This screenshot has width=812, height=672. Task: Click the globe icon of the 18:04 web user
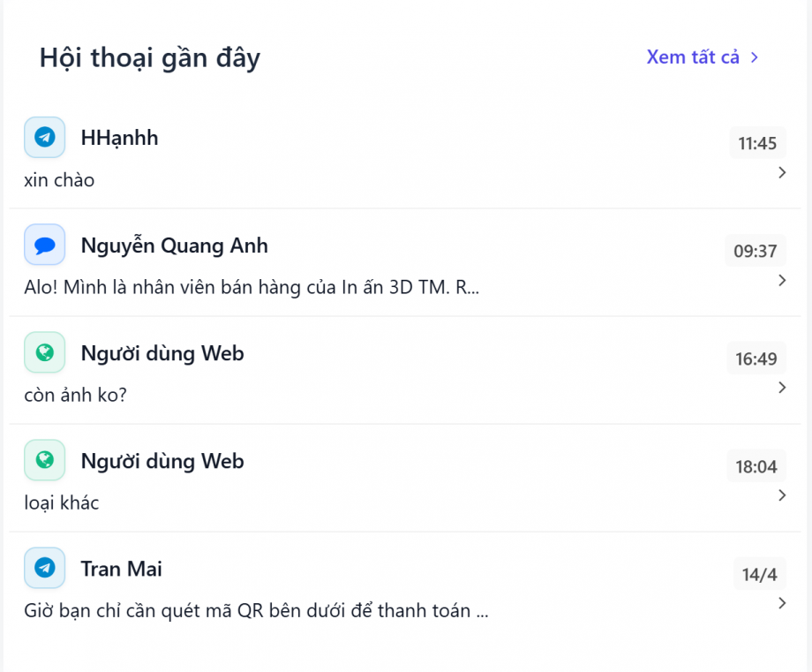click(44, 461)
